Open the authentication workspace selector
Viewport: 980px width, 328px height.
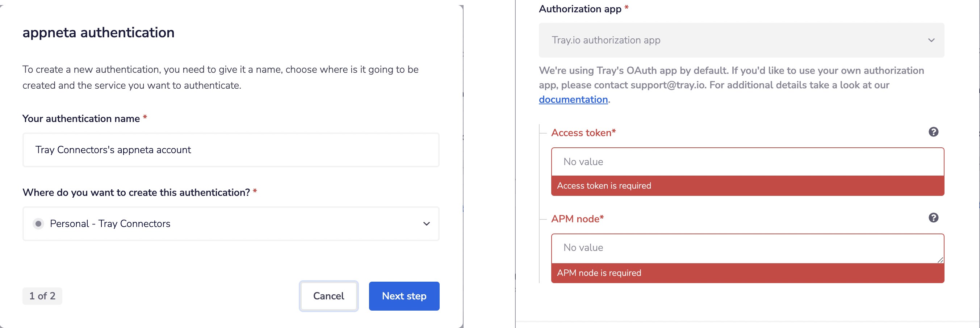pos(231,224)
